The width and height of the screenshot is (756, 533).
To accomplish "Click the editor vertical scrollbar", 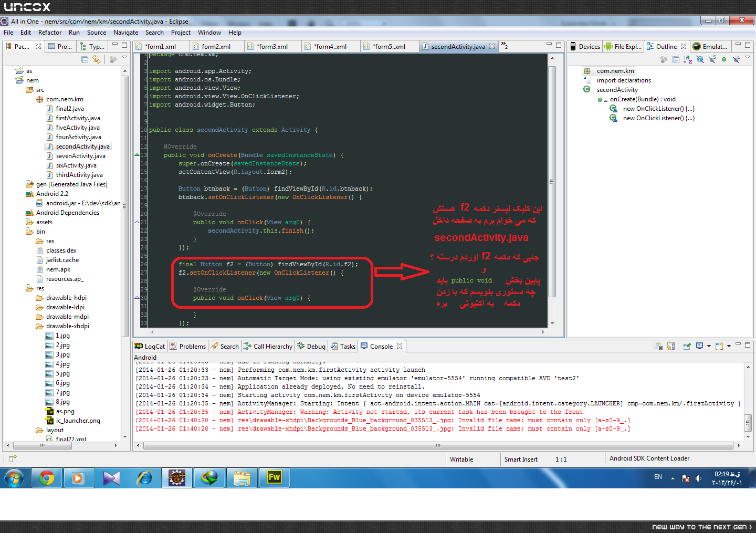I will (x=552, y=182).
